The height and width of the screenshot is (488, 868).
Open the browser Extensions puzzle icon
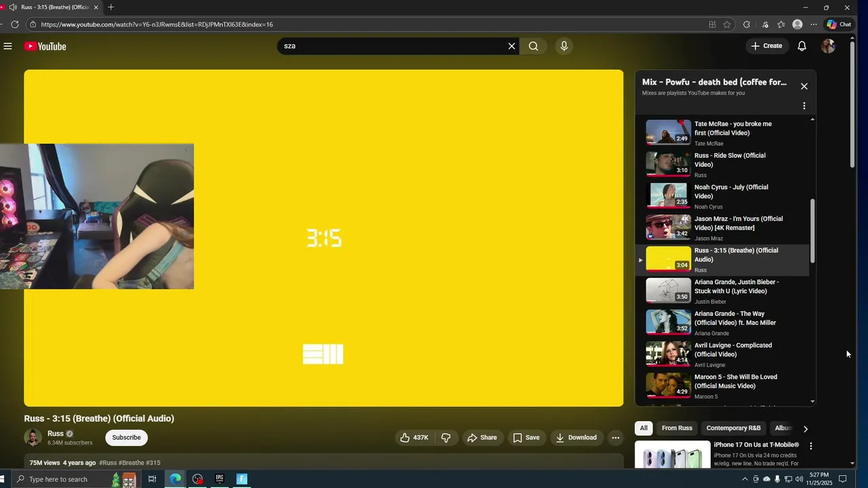click(747, 24)
